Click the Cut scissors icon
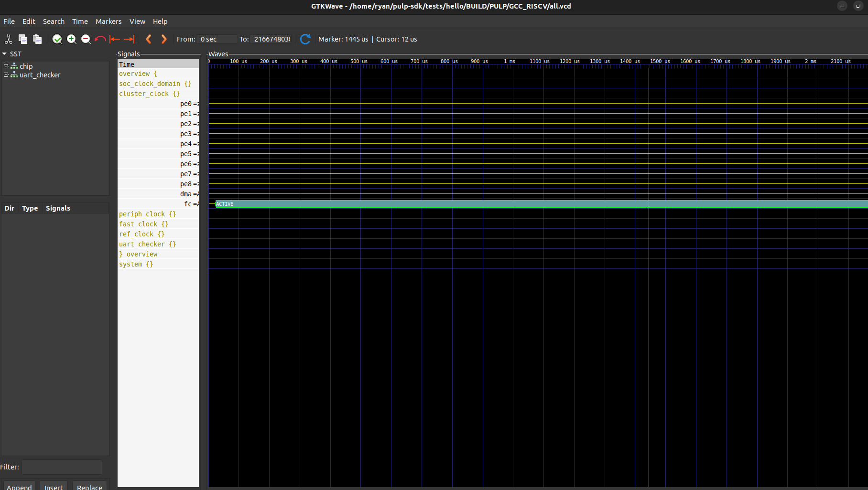The image size is (868, 490). point(9,39)
